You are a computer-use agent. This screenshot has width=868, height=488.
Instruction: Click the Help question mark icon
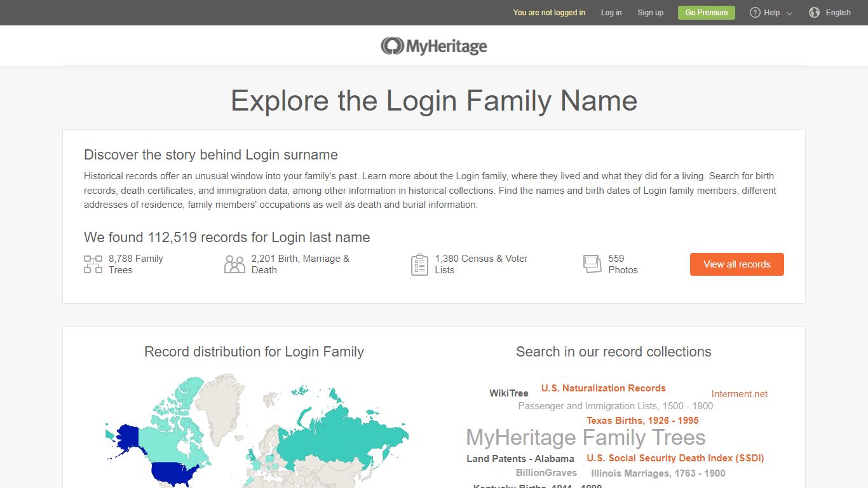click(x=754, y=12)
